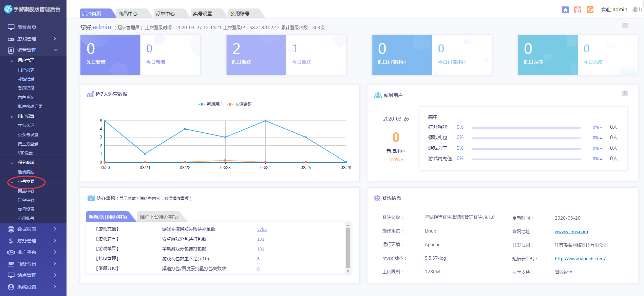This screenshot has height=296, width=644.
Task: Expand the 游戏管理 menu chevron
Action: 55,39
